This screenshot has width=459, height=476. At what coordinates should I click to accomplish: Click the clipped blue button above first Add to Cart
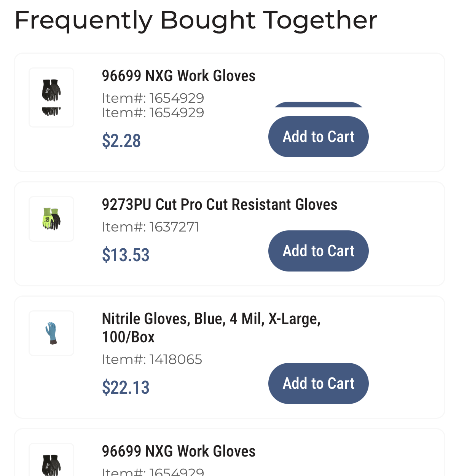click(x=319, y=104)
